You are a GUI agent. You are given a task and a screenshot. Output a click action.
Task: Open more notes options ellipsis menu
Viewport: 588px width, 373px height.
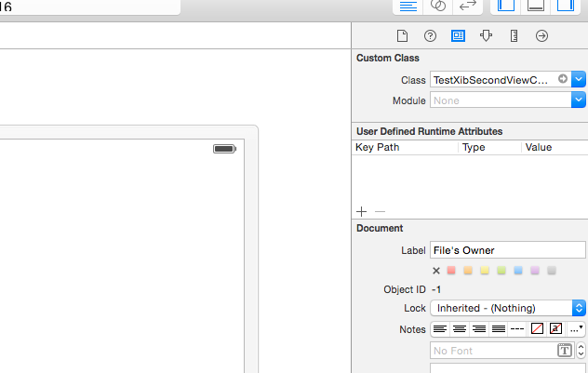[576, 329]
